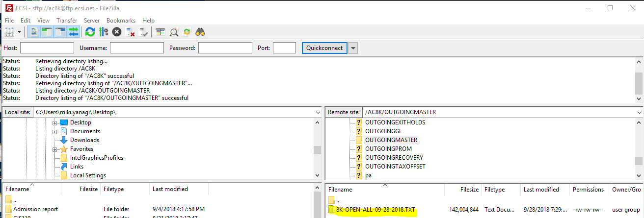Select OUTGOINGRECOVERY remote folder
Image resolution: width=644 pixels, height=218 pixels.
[394, 158]
